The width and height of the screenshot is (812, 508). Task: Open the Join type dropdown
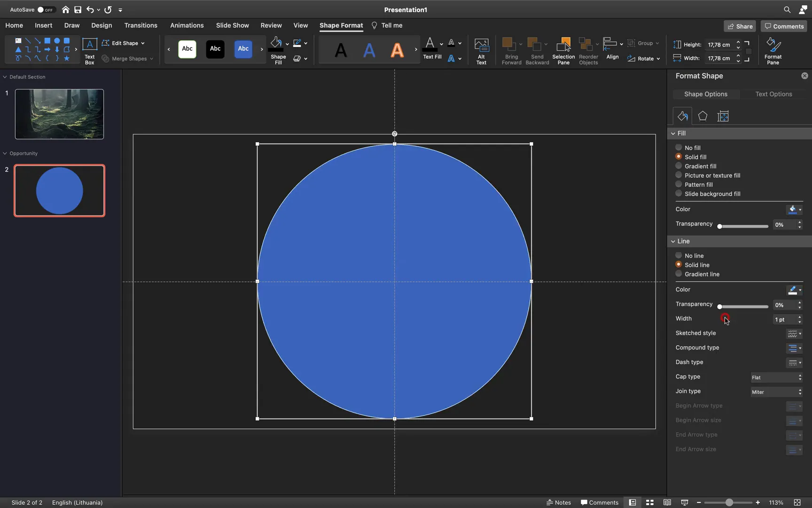(777, 392)
